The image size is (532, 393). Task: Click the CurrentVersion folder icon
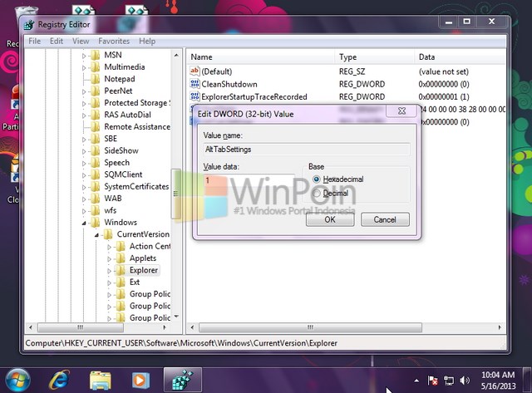tap(108, 234)
